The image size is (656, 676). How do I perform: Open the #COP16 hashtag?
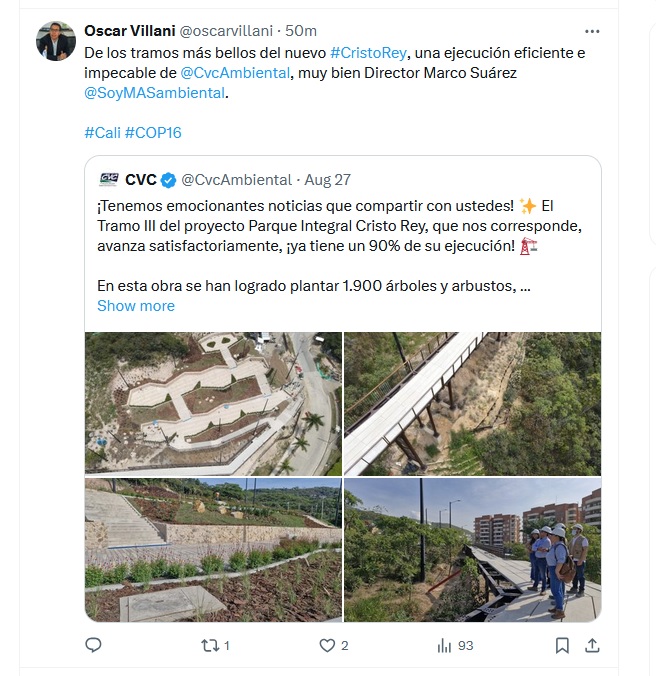click(x=153, y=132)
